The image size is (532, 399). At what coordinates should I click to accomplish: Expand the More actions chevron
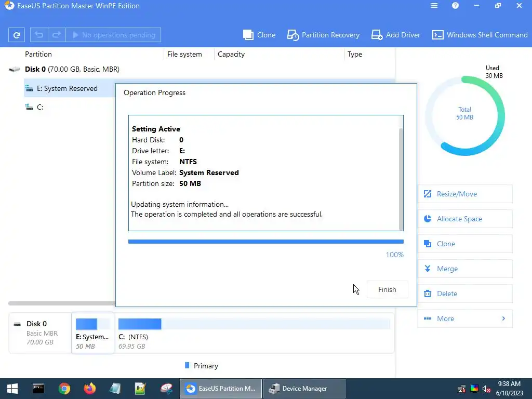point(503,318)
